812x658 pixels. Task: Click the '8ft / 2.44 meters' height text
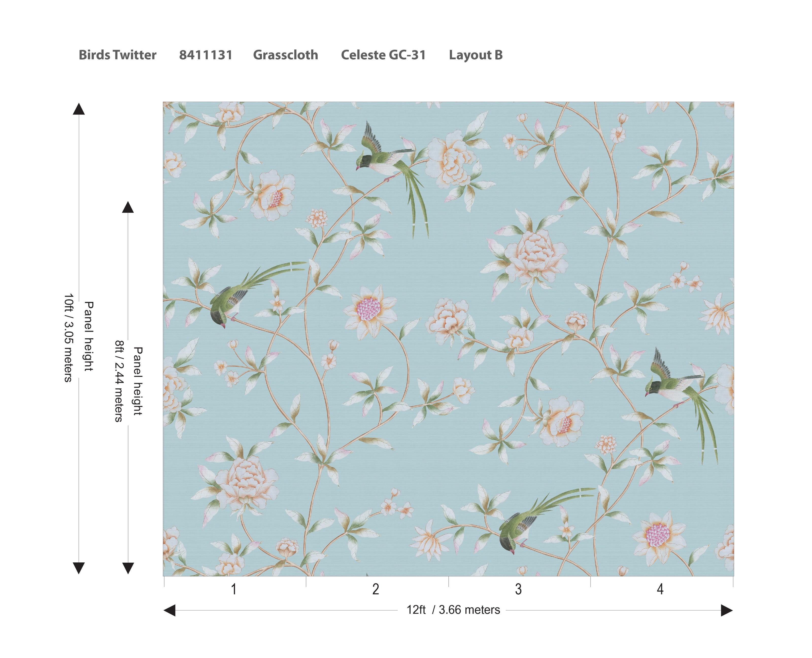coord(119,381)
